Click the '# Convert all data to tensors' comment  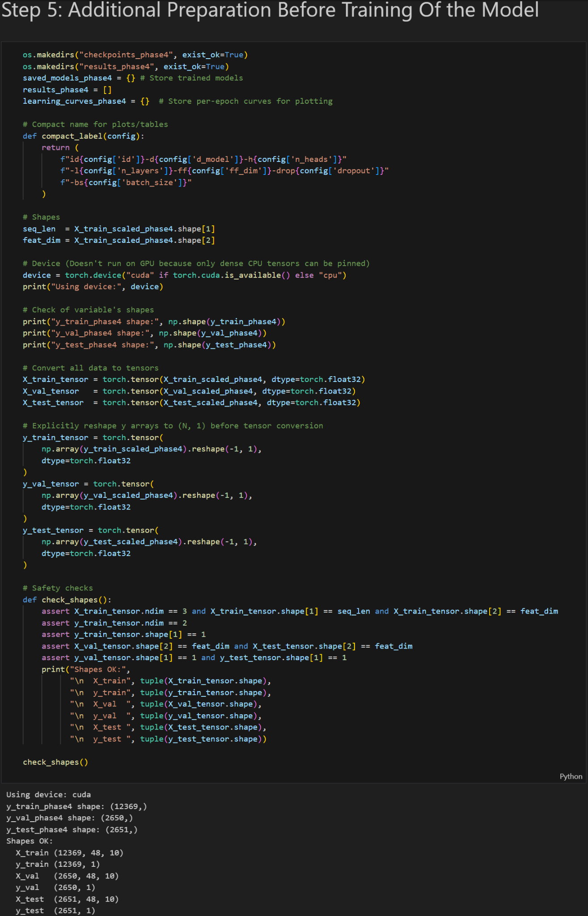(90, 368)
